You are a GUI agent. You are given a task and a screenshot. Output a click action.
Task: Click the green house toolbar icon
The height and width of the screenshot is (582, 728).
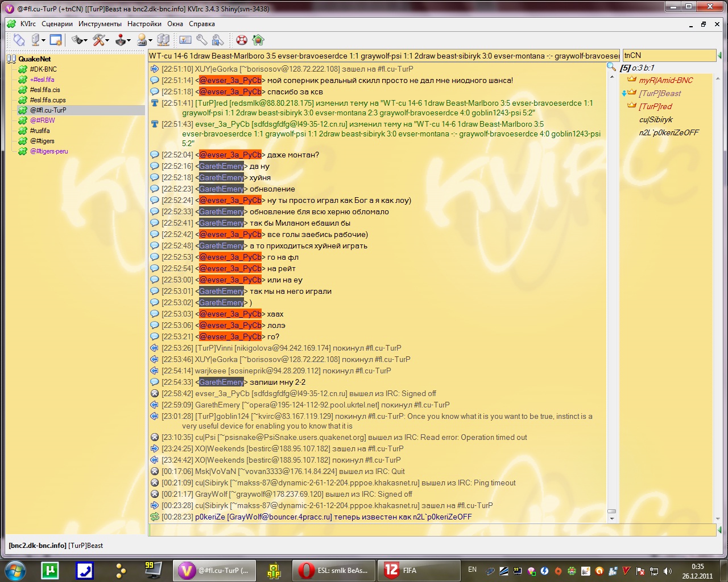coord(258,40)
